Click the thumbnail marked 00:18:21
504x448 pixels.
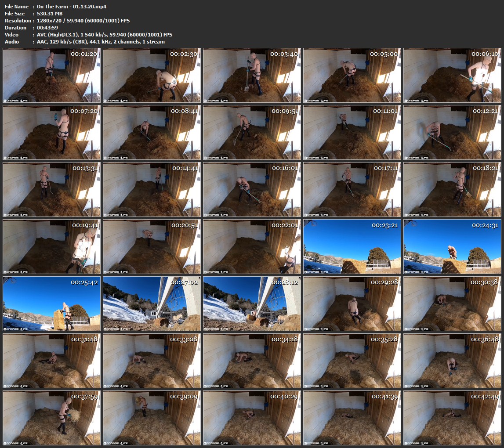coord(452,190)
